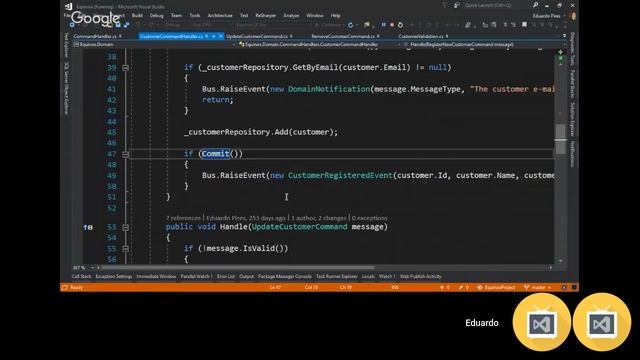Open the Eduardo Pires account menu
The width and height of the screenshot is (640, 360).
pos(549,16)
